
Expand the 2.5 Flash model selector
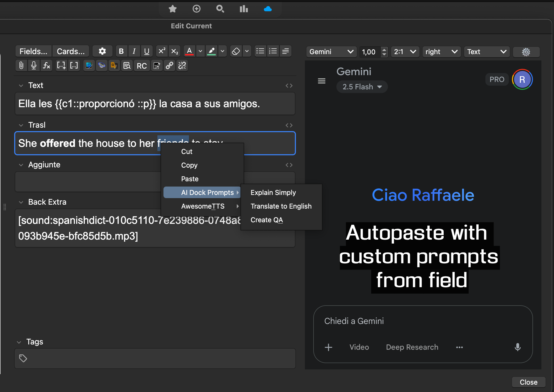[362, 87]
